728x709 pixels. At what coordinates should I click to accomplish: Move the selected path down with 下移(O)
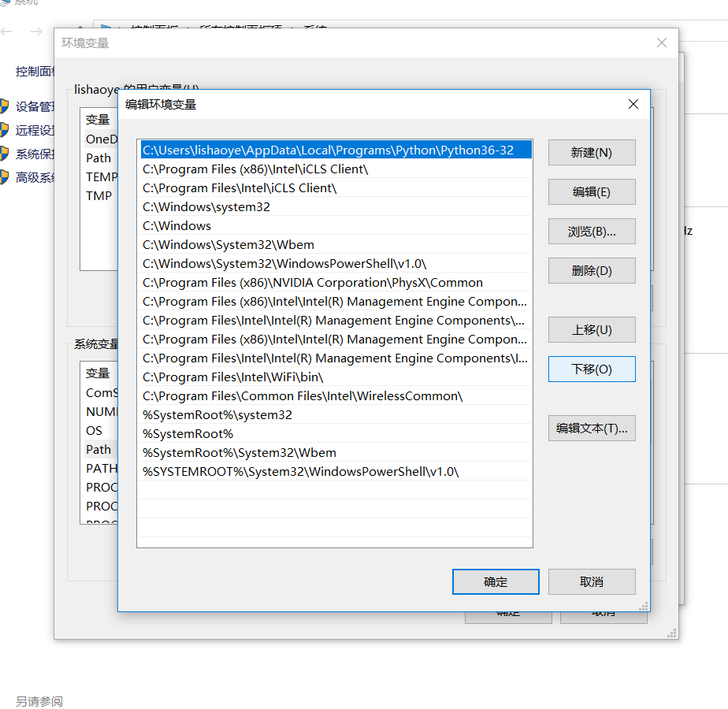tap(591, 369)
